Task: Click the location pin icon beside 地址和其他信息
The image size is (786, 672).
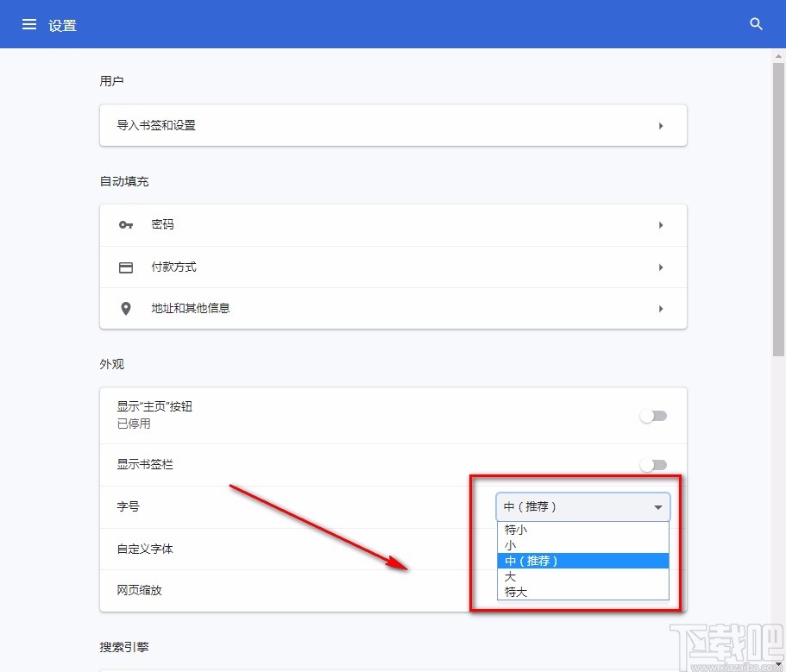Action: [126, 308]
